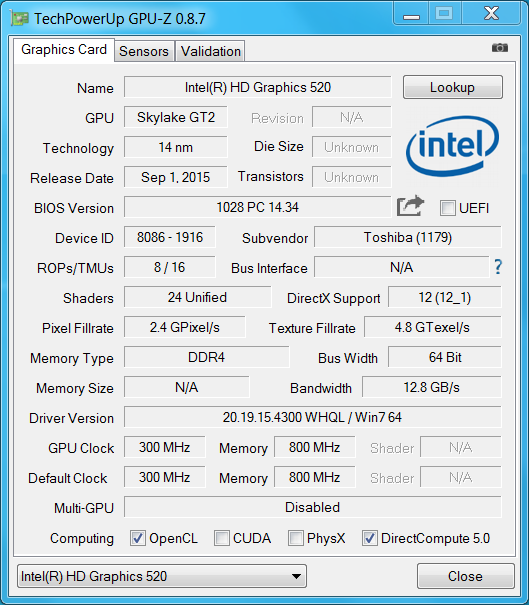The image size is (529, 605).
Task: Switch to the Validation tab
Action: coord(211,51)
